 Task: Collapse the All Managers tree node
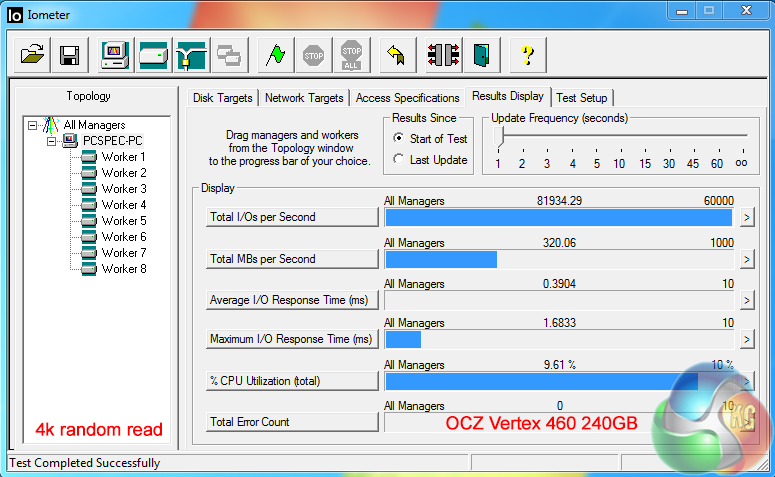(x=32, y=125)
